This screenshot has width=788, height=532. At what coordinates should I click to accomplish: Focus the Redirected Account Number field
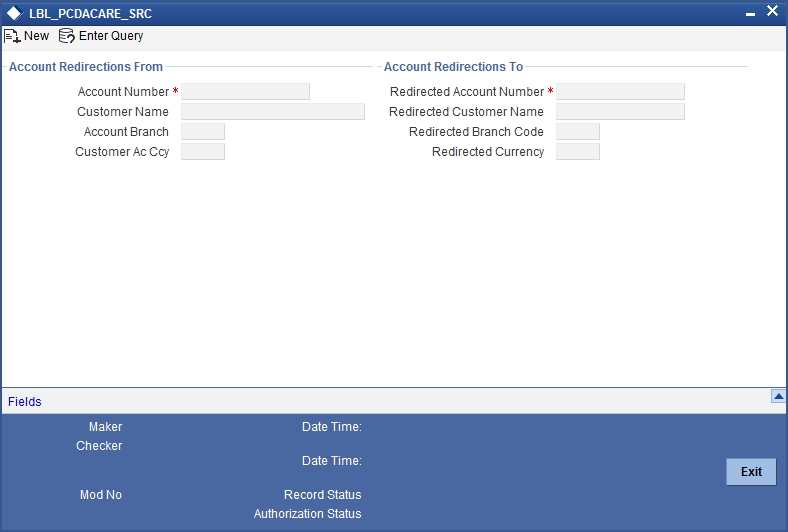tap(620, 91)
